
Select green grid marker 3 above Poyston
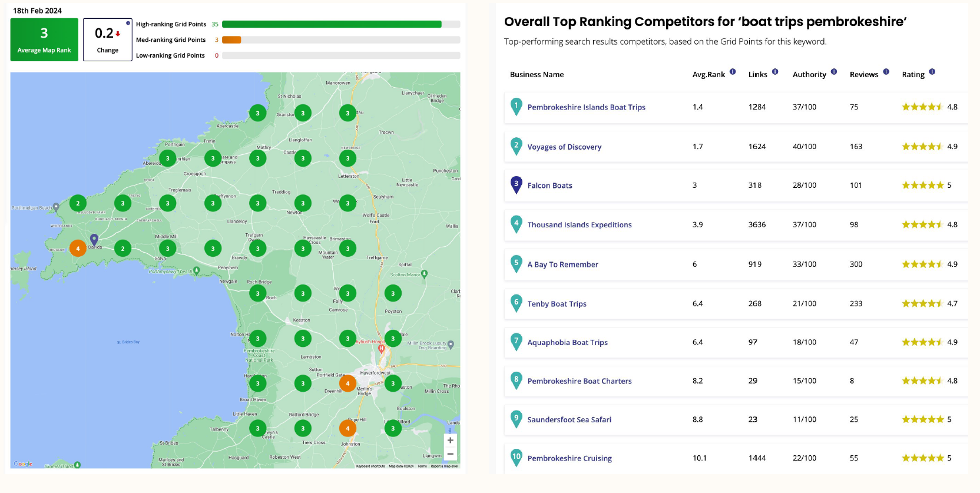point(393,293)
